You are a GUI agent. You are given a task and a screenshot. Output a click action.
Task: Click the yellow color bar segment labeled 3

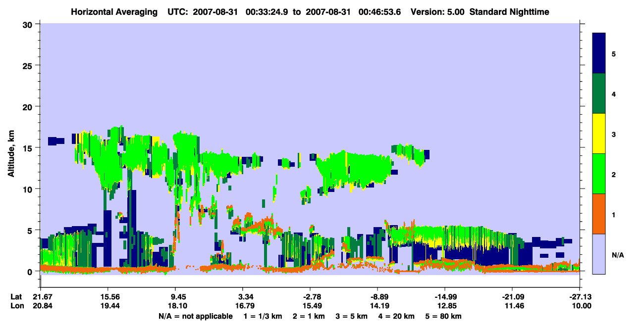(x=599, y=134)
